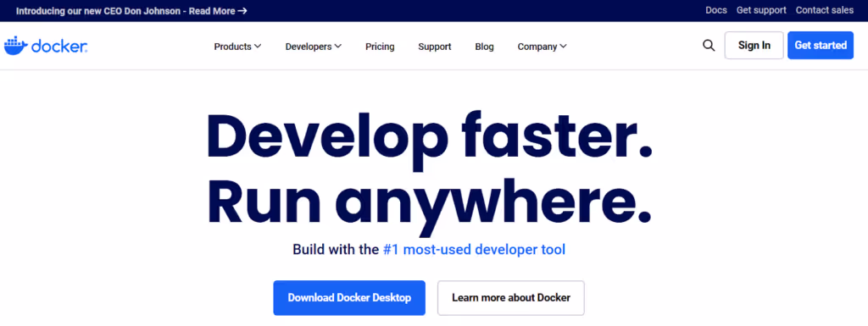Click the Get started button
868x326 pixels.
821,46
